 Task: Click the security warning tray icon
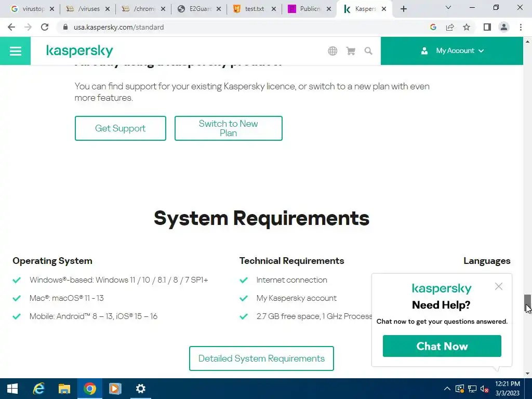460,389
